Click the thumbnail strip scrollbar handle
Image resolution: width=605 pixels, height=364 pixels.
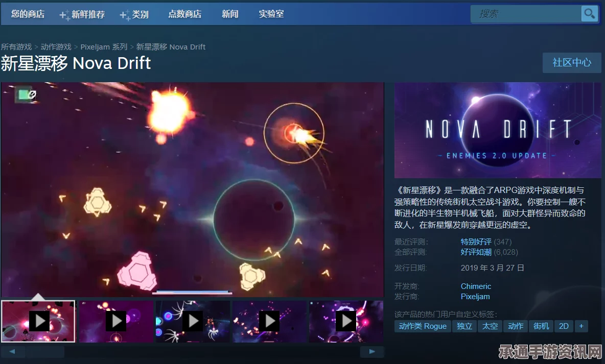coord(45,352)
